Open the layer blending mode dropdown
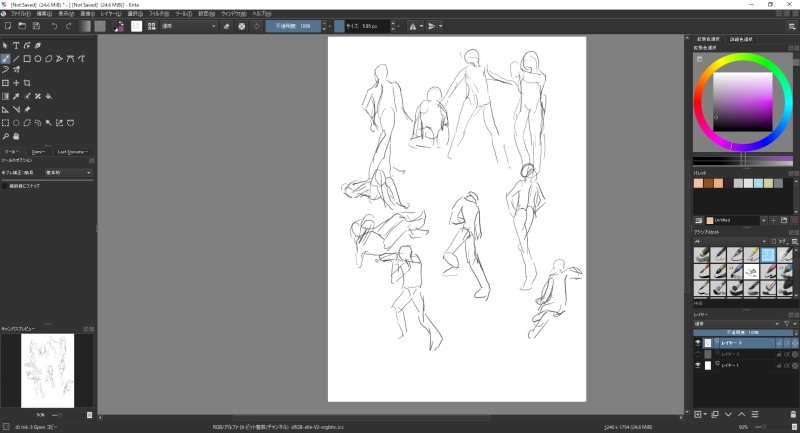This screenshot has width=800, height=433. tap(735, 322)
